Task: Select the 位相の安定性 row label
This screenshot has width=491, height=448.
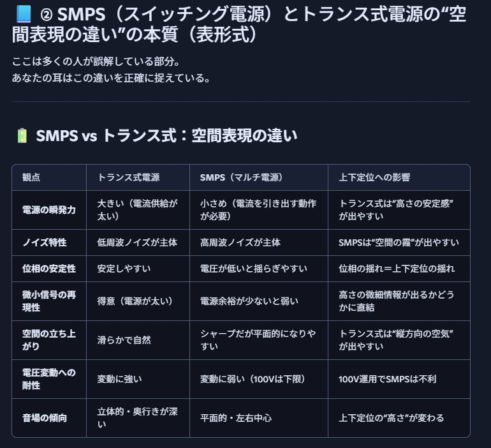Action: [x=49, y=269]
